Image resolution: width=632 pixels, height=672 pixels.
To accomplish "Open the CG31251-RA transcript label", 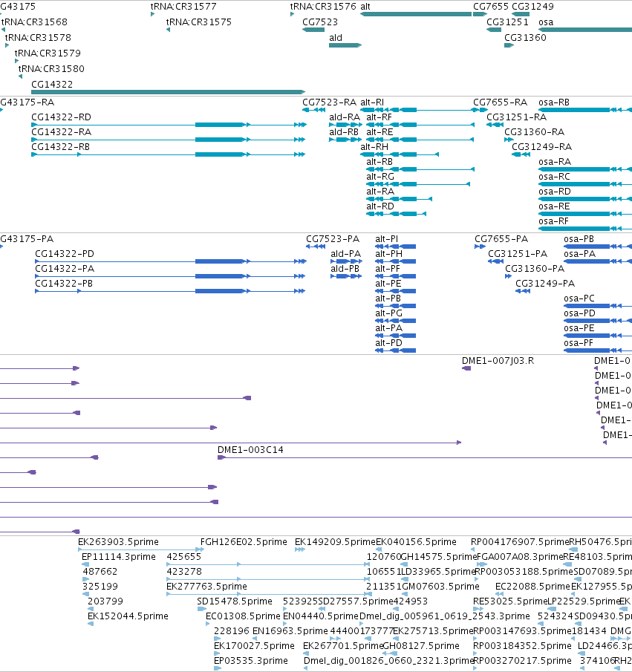I will [517, 117].
